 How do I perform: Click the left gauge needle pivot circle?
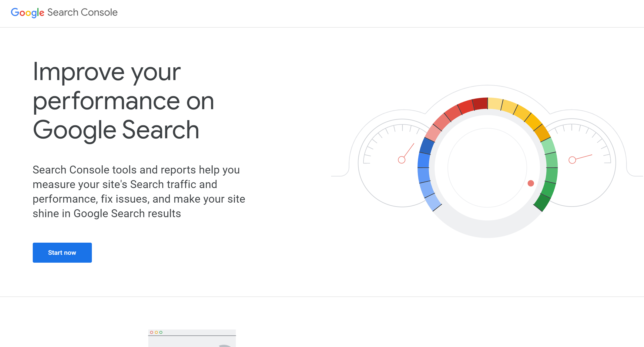tap(401, 160)
